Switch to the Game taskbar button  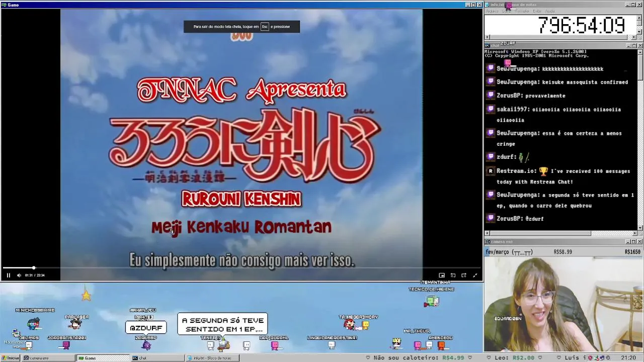102,358
